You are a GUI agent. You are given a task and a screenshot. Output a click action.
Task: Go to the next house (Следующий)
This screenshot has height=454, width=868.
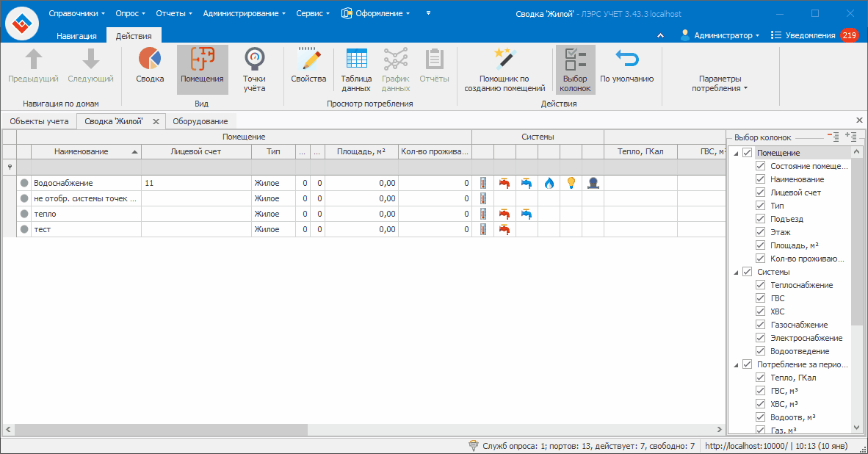pos(91,66)
